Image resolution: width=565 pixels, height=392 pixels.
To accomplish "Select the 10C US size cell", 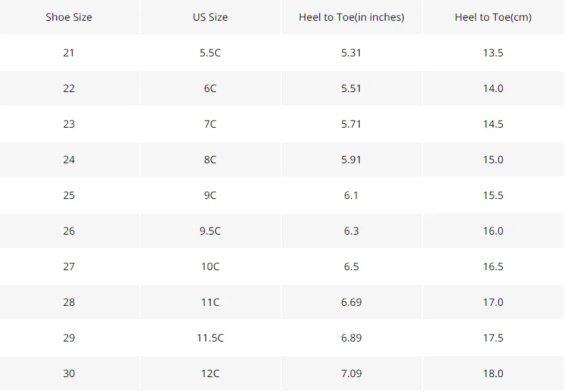I will pos(211,266).
